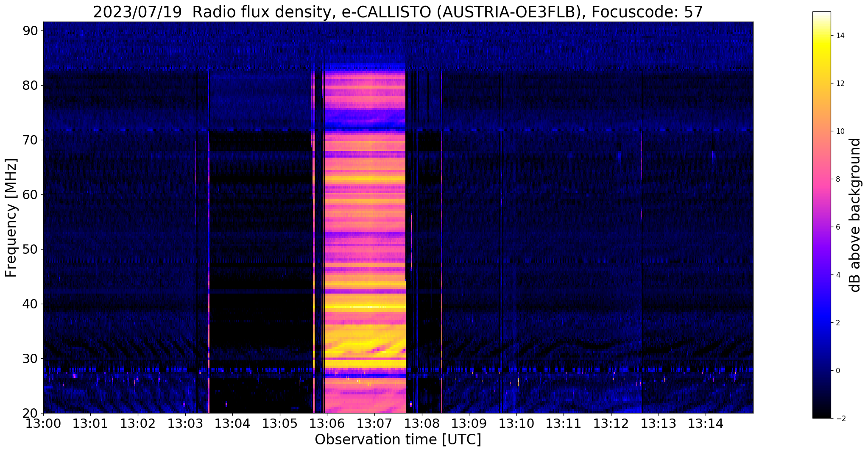The width and height of the screenshot is (868, 452).
Task: Click the 13:10 time tick label
Action: (x=516, y=423)
